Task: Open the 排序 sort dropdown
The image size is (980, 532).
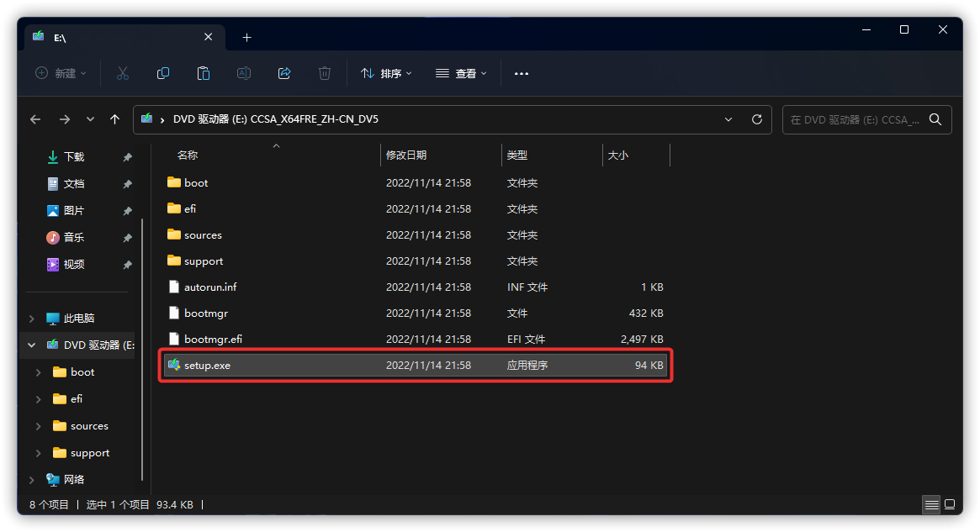Action: pyautogui.click(x=386, y=73)
